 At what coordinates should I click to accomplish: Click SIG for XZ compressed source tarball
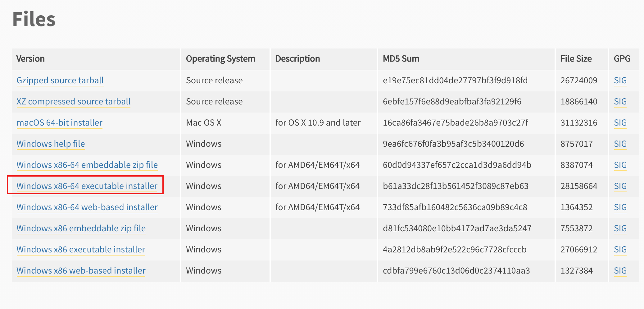[620, 102]
